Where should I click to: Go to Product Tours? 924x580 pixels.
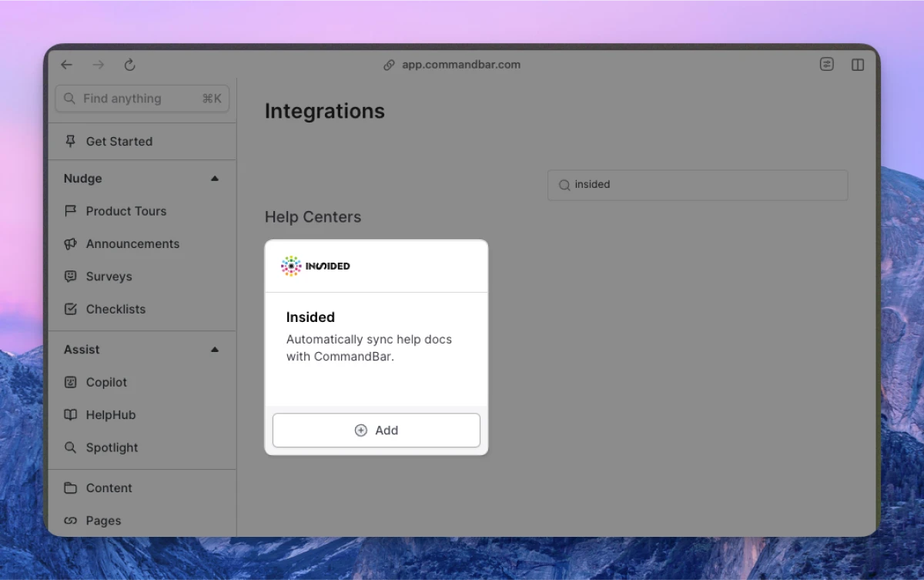[126, 211]
